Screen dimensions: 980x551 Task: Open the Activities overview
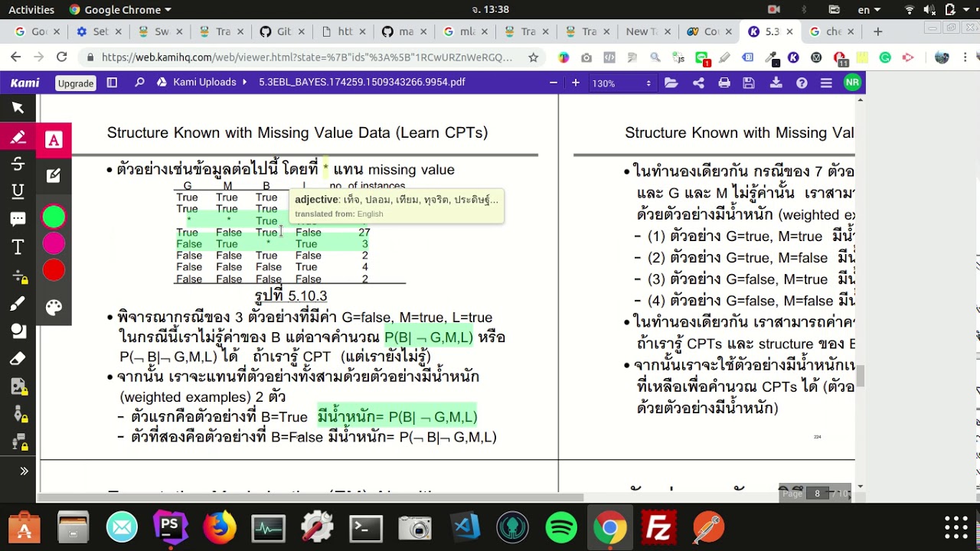[x=31, y=9]
